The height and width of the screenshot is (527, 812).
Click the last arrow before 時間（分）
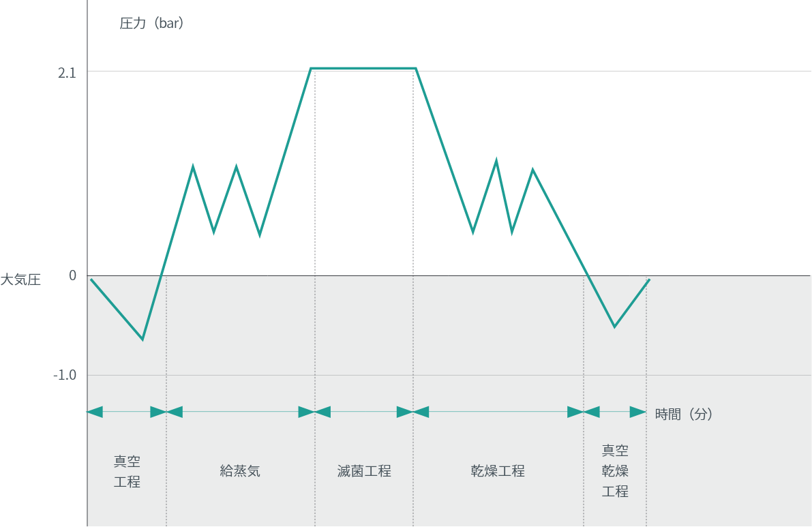click(x=638, y=412)
